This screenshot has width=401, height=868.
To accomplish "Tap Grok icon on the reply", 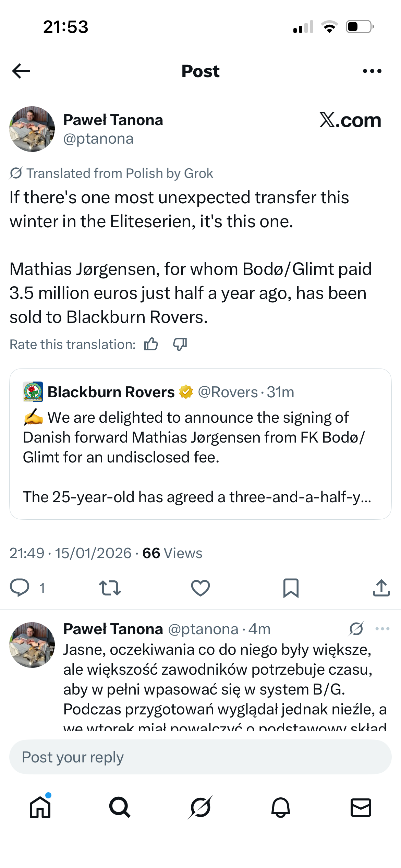I will click(356, 629).
